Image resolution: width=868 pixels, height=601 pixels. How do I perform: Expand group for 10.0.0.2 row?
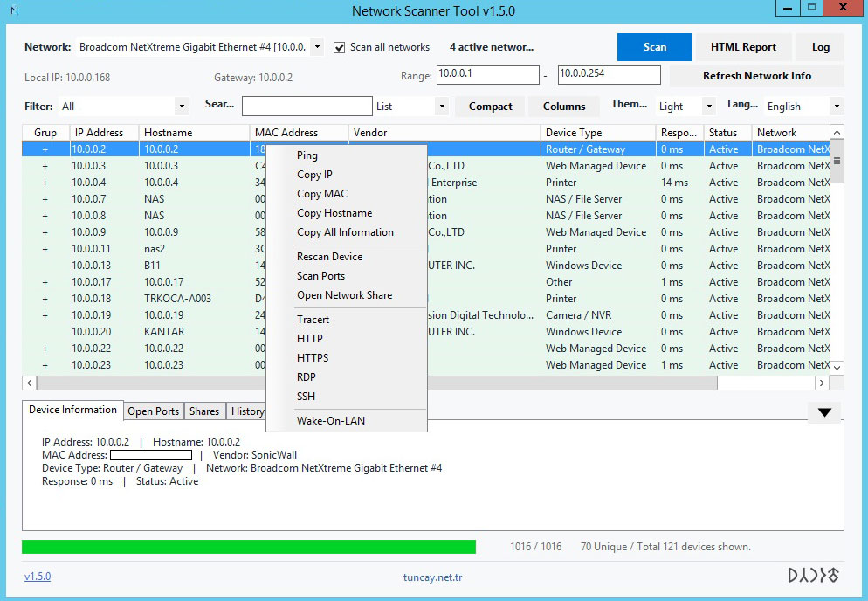pyautogui.click(x=45, y=149)
